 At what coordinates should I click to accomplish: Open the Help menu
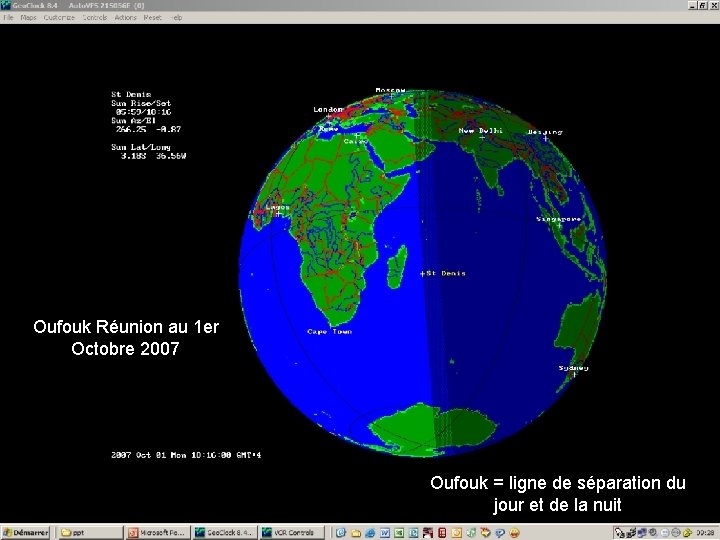coord(177,17)
